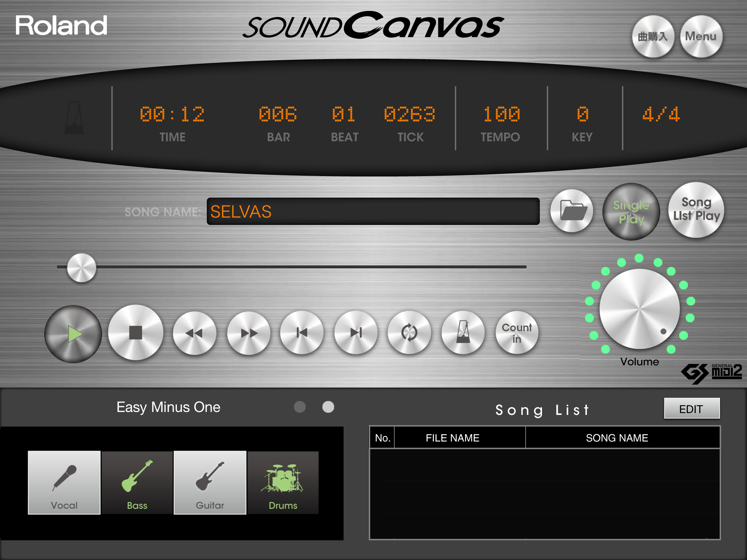
Task: Toggle the Vocal part minus one
Action: pos(64,483)
